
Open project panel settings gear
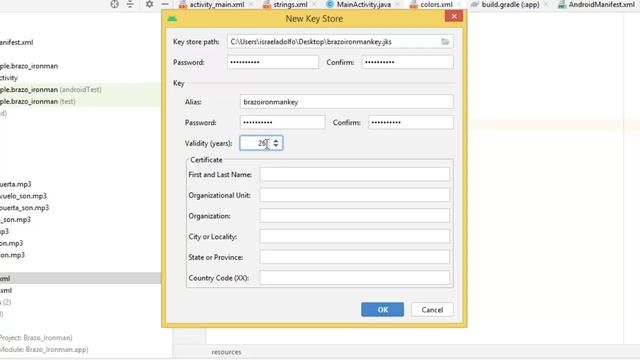[149, 4]
